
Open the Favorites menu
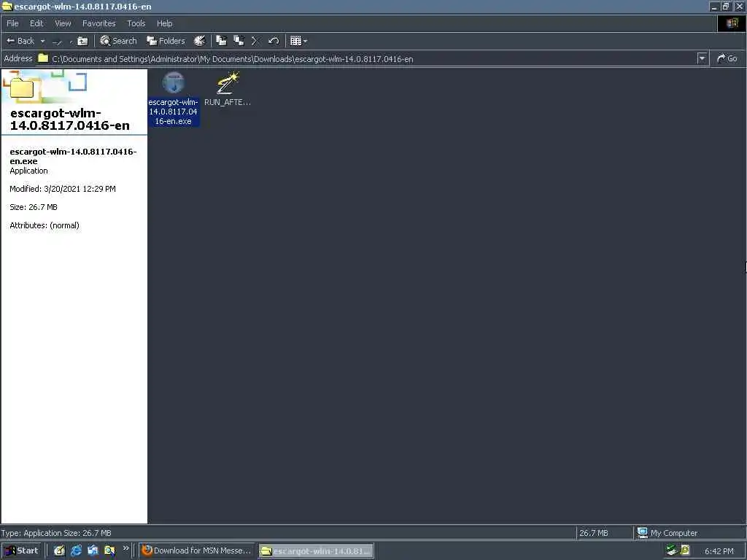[x=98, y=23]
